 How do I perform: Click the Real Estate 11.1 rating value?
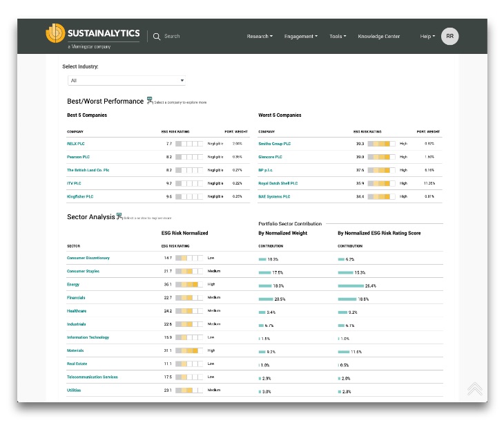click(x=168, y=364)
